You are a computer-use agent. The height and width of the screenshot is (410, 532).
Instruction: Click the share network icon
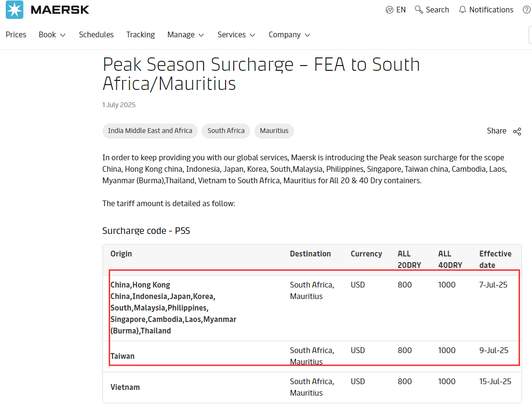pyautogui.click(x=517, y=132)
